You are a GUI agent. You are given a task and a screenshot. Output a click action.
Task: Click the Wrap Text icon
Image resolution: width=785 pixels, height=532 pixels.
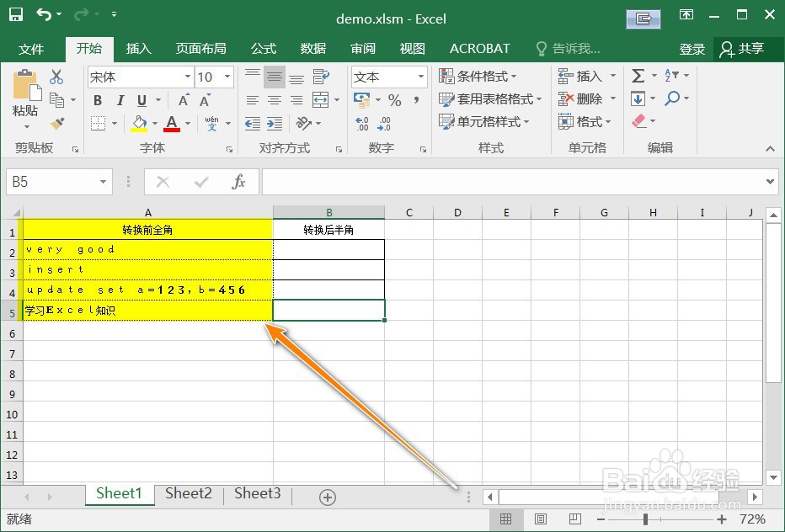[x=321, y=77]
